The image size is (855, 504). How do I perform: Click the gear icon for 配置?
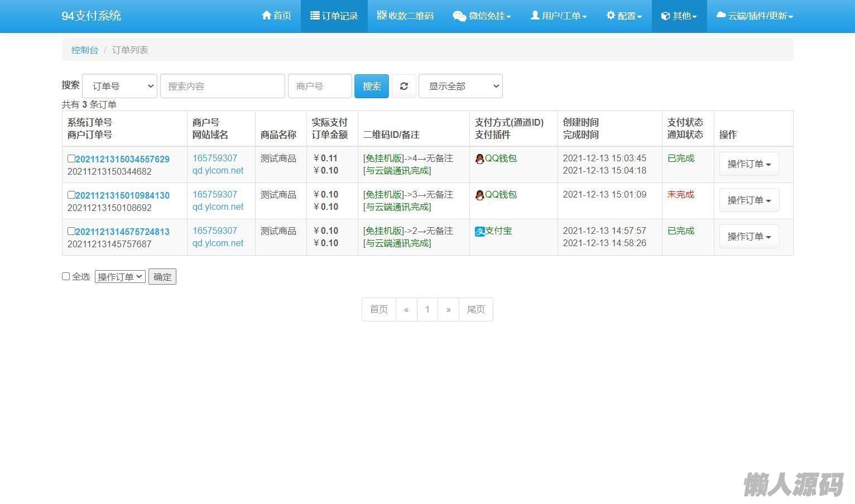coord(611,16)
